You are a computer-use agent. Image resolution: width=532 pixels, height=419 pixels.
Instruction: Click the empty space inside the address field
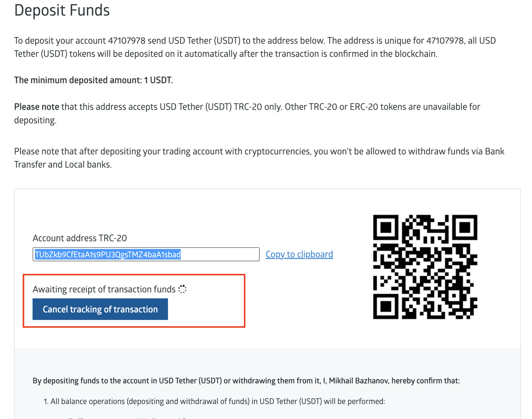[x=220, y=254]
